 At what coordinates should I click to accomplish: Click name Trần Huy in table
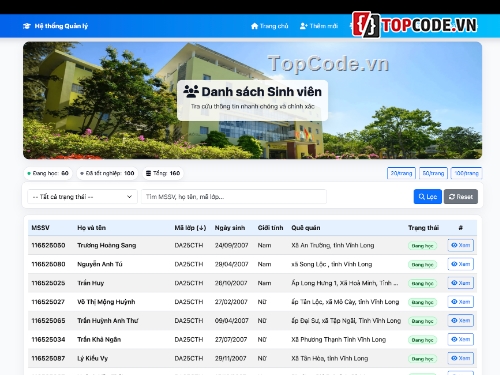click(91, 283)
